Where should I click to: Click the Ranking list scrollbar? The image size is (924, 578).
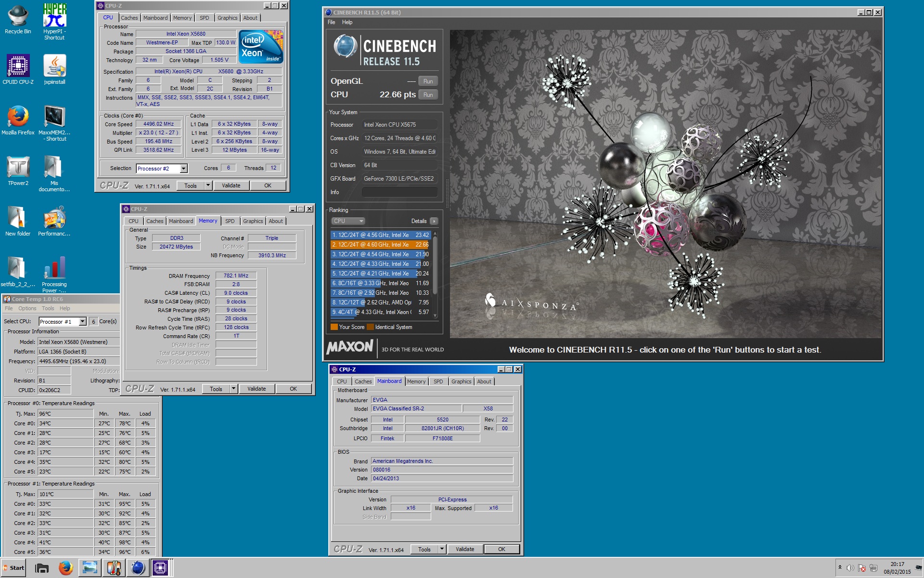pos(435,275)
